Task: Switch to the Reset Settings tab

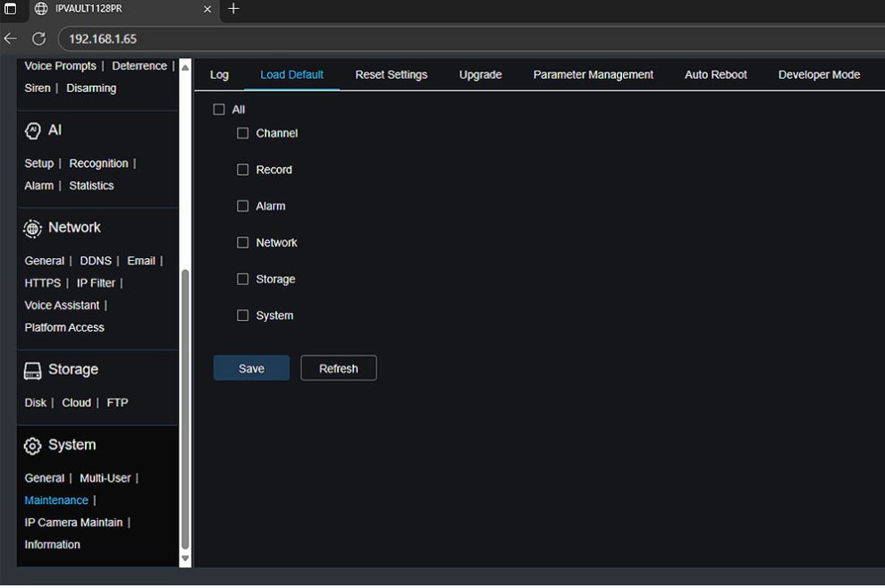Action: (391, 75)
